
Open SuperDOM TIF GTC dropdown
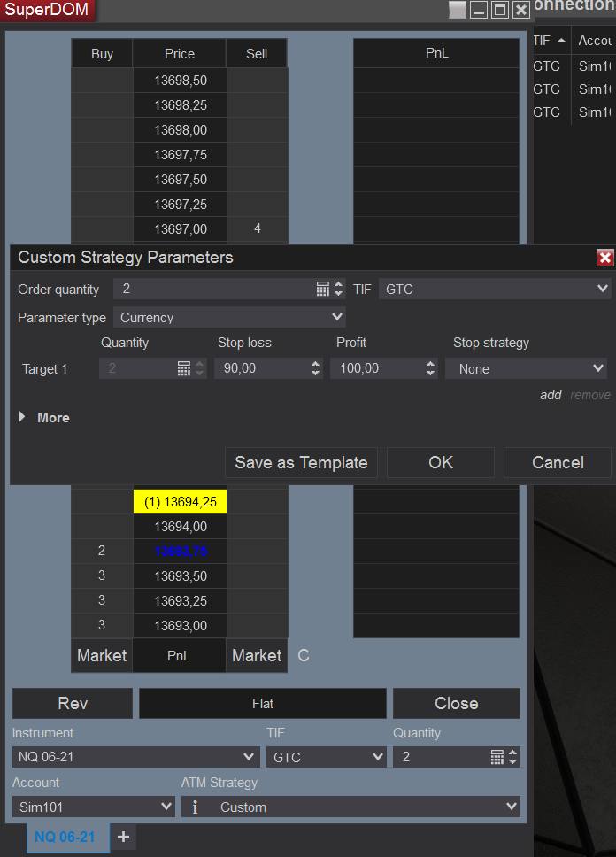tap(327, 757)
